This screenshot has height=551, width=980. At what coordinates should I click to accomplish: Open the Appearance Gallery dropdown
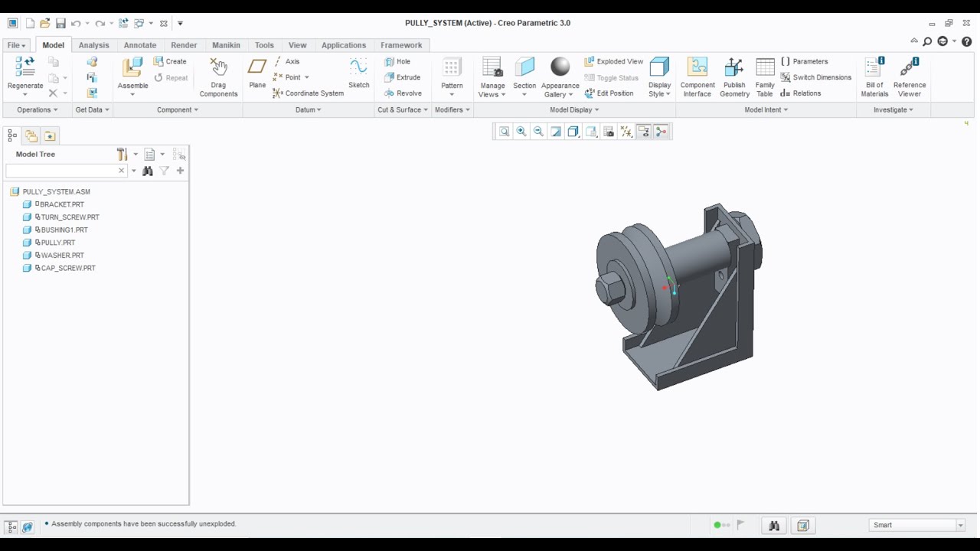560,90
